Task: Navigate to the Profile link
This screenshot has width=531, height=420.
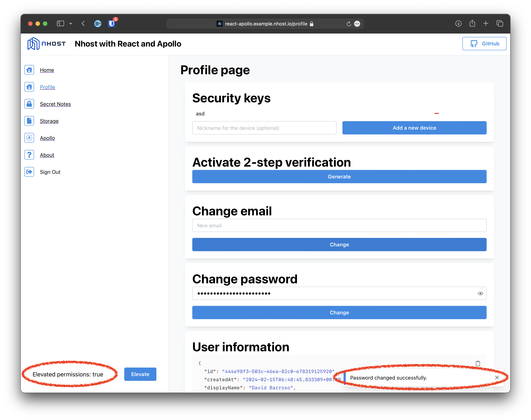Action: tap(48, 87)
